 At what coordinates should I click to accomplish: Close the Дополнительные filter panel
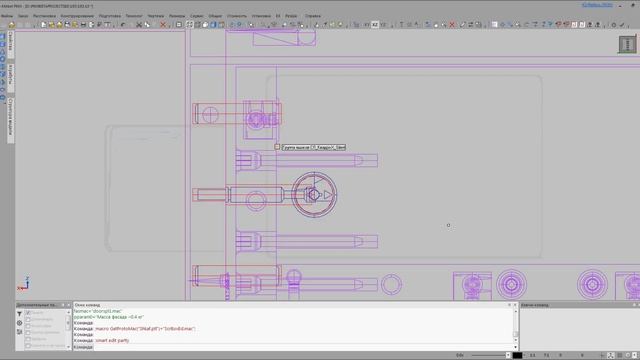[69, 305]
